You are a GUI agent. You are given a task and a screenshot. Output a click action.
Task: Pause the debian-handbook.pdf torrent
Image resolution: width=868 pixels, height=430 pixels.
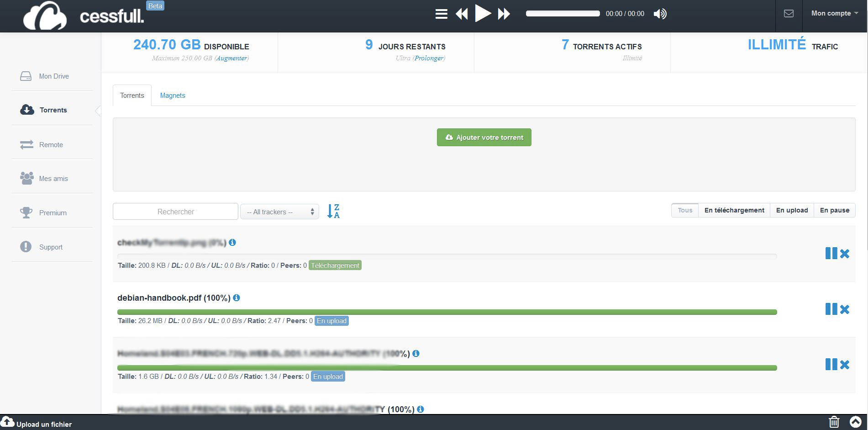(x=831, y=309)
